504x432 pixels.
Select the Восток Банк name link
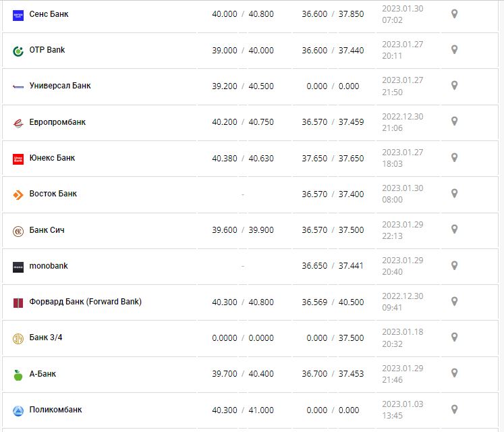tap(53, 194)
